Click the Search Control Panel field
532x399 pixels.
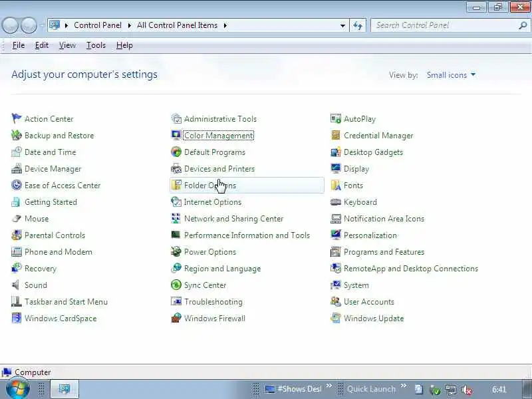[450, 25]
